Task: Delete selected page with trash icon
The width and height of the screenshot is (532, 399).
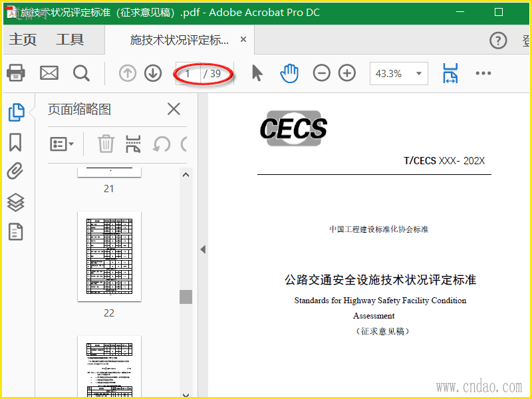Action: pos(106,144)
